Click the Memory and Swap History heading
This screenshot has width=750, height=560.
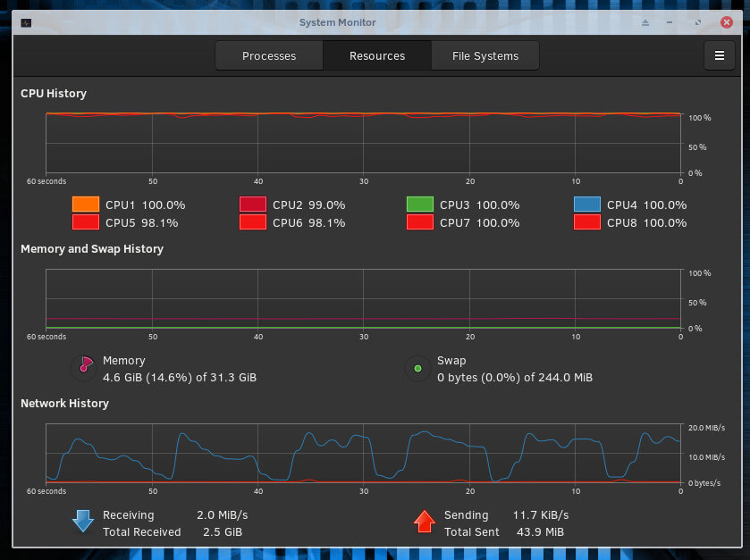92,249
